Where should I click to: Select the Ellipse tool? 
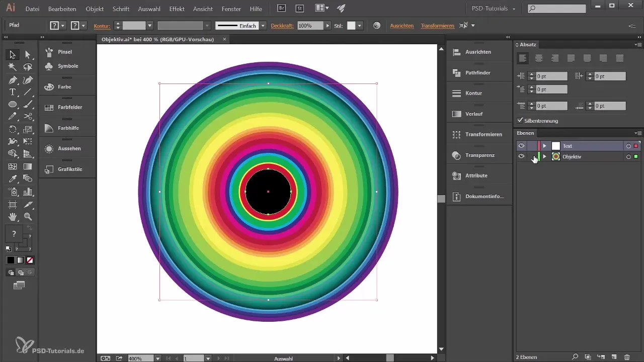point(13,104)
